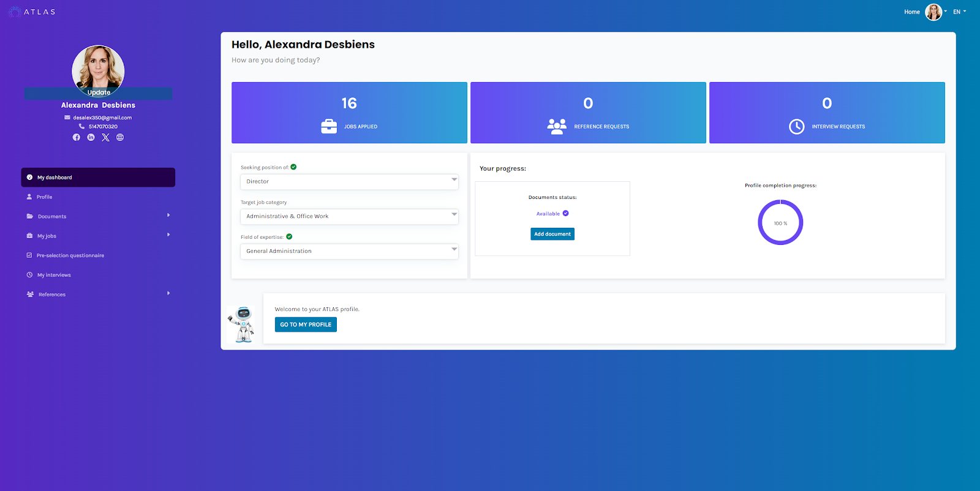This screenshot has height=491, width=980.
Task: Expand the References submenu arrow
Action: pyautogui.click(x=168, y=294)
